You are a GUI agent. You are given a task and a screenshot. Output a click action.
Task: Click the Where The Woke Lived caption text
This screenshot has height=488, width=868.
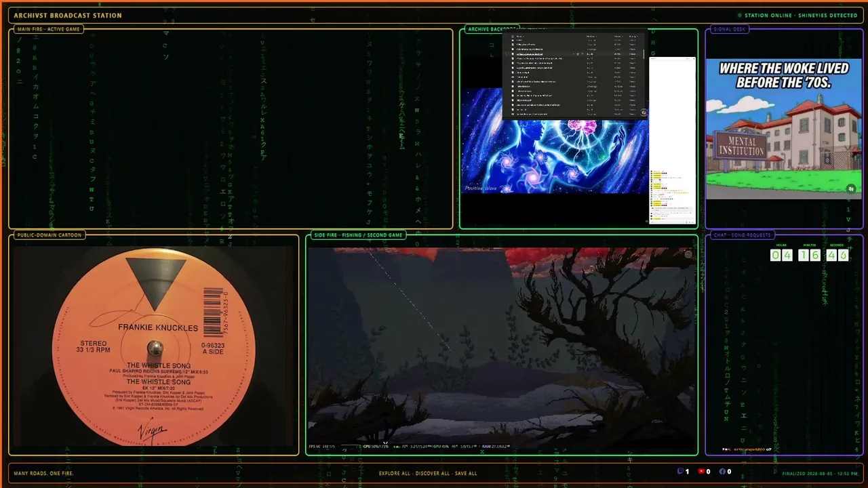pos(784,75)
